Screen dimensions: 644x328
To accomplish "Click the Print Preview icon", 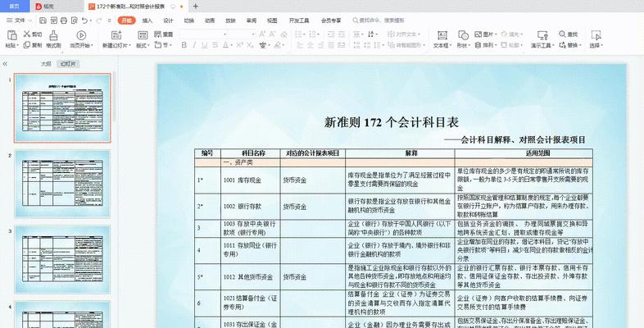I will (74, 20).
